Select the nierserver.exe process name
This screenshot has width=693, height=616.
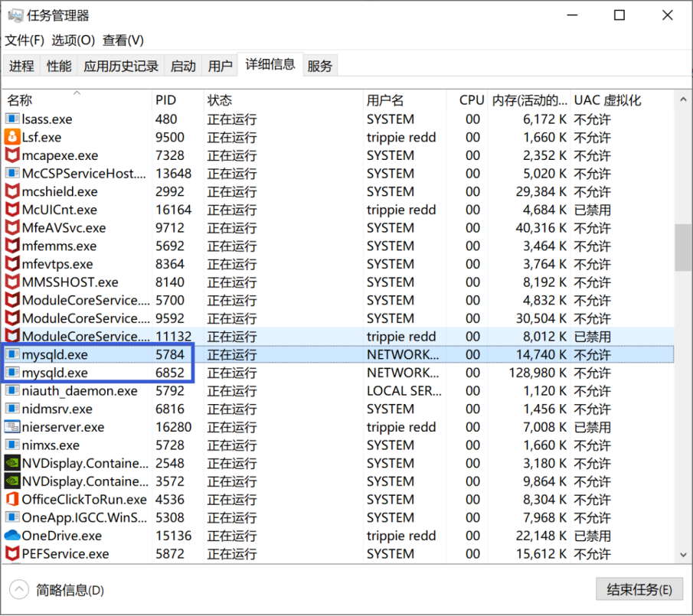click(64, 427)
